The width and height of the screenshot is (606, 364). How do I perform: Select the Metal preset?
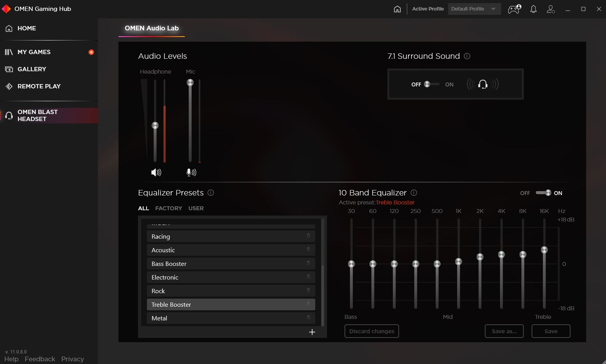tap(231, 318)
